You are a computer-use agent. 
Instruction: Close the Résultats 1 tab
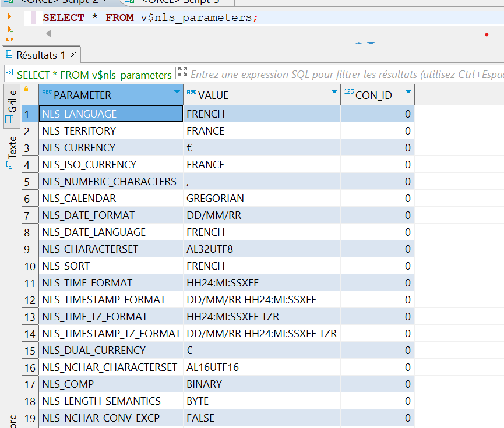click(74, 55)
